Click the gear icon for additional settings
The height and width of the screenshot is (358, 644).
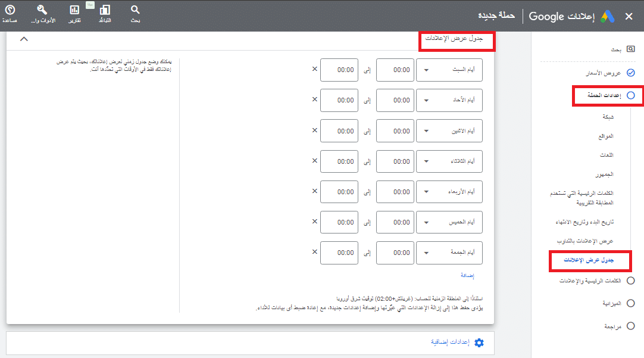[479, 343]
